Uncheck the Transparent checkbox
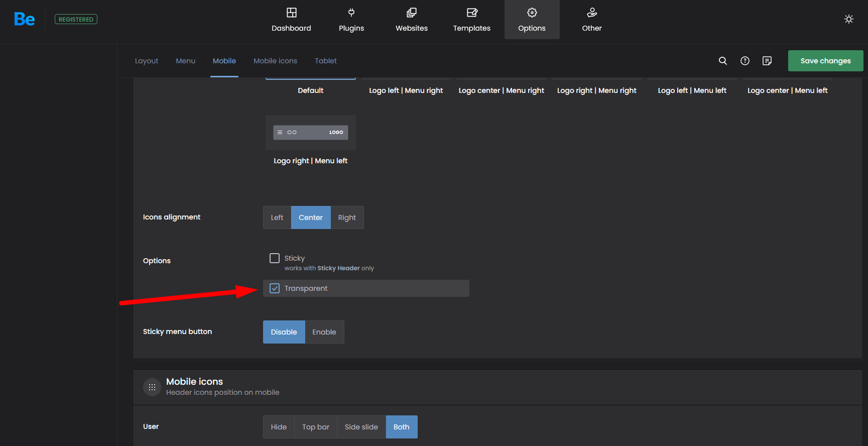Image resolution: width=868 pixels, height=446 pixels. point(275,288)
